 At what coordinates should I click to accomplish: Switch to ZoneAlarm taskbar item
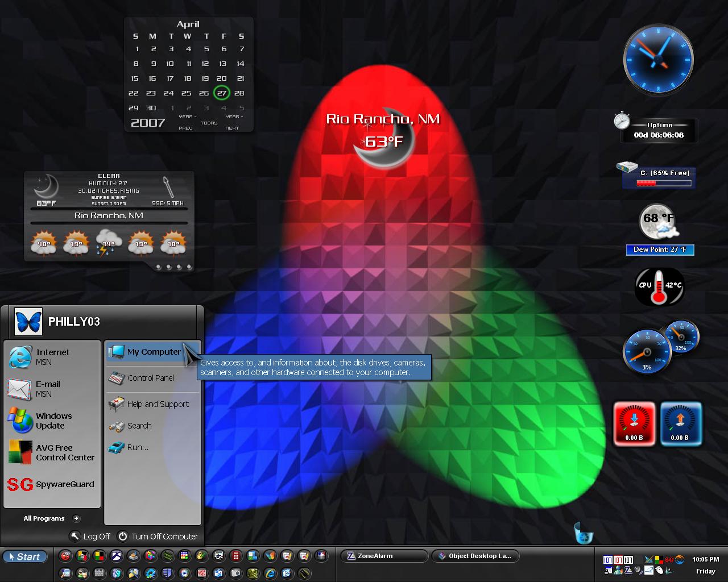point(384,556)
